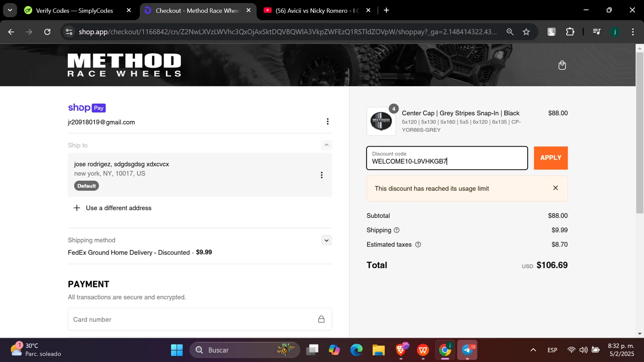Image resolution: width=644 pixels, height=362 pixels.
Task: Open volume control in system tray
Action: tap(583, 350)
